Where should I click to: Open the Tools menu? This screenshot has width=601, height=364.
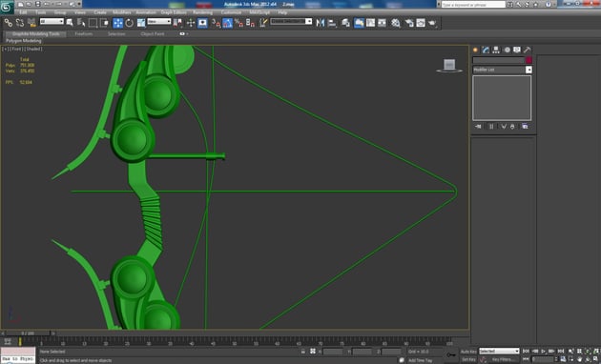(40, 12)
